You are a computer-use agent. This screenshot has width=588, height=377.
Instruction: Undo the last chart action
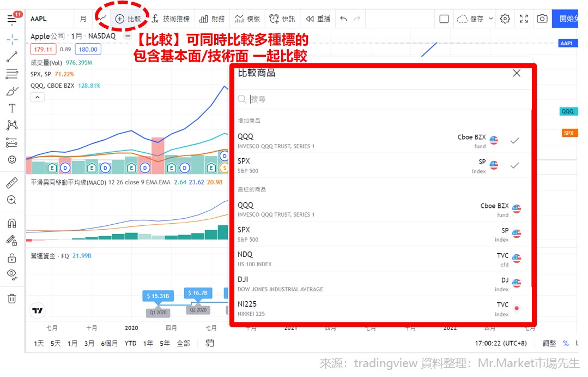tap(343, 19)
